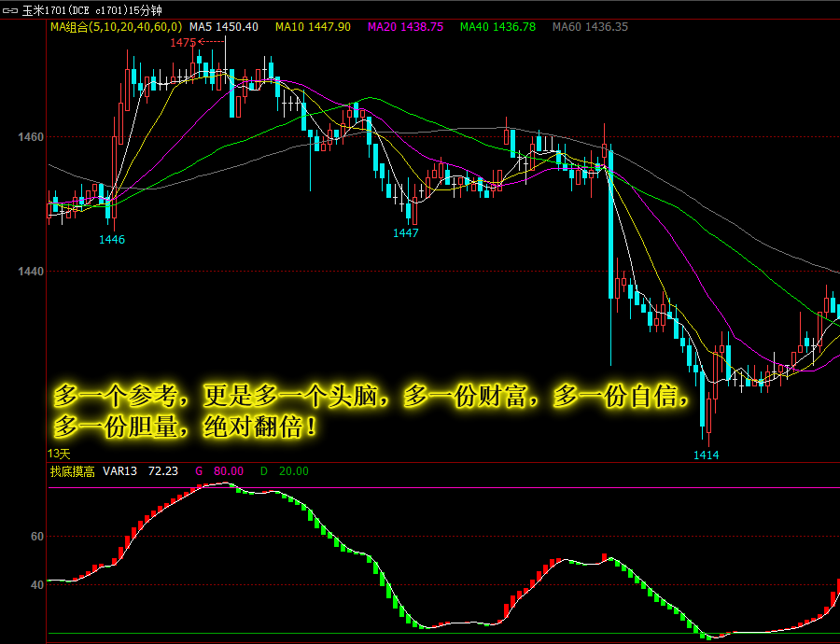
Task: Click the 13天 time span label
Action: pos(59,454)
